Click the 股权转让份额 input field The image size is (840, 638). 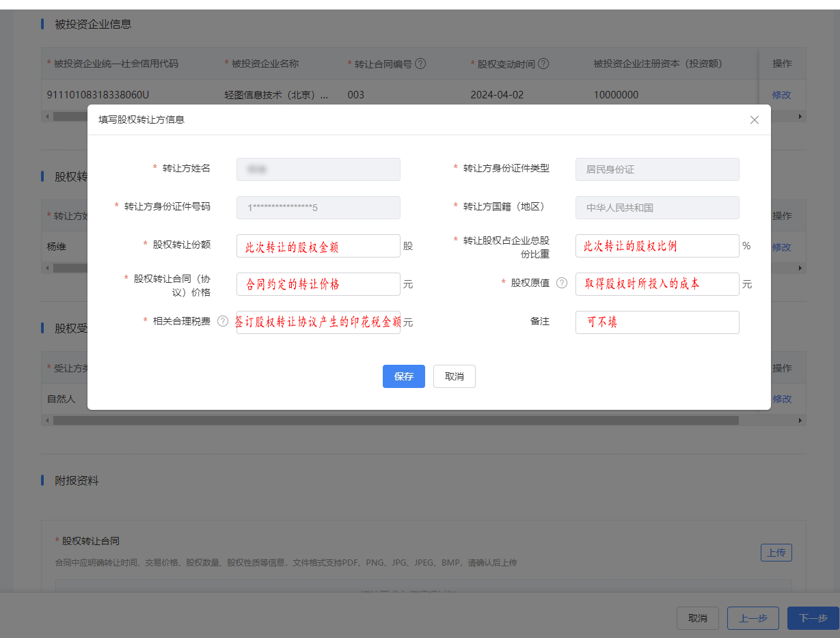(x=319, y=246)
